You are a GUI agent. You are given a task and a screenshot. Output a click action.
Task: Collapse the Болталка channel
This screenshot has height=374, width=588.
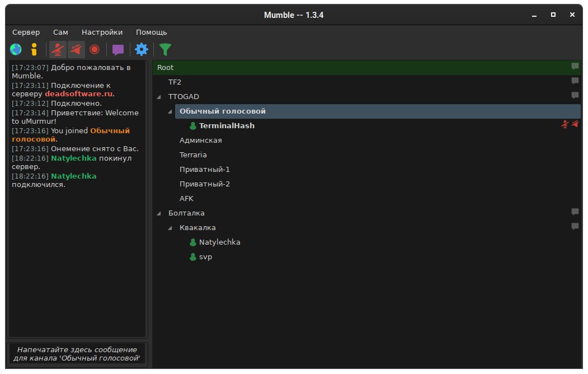pos(159,213)
